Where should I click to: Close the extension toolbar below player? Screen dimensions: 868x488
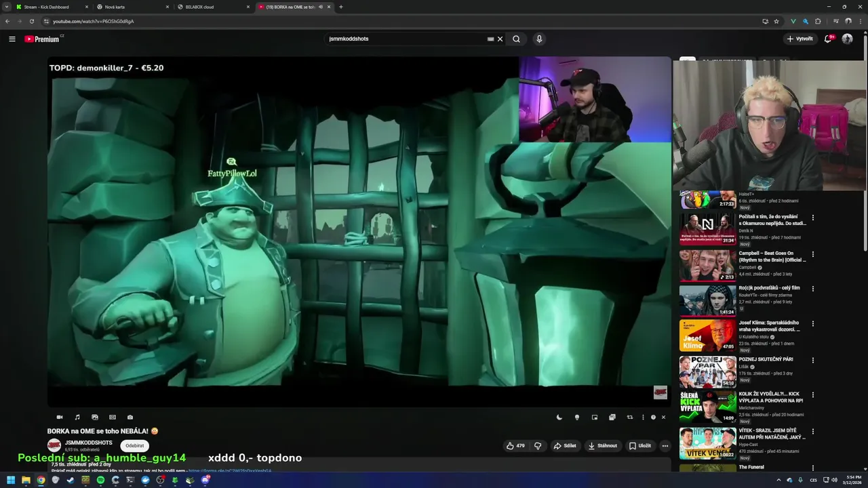coord(663,417)
